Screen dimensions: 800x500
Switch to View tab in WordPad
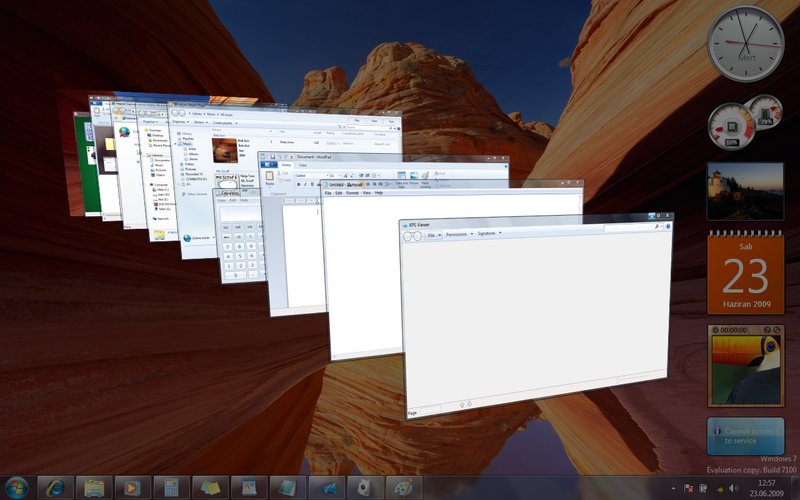[x=303, y=165]
